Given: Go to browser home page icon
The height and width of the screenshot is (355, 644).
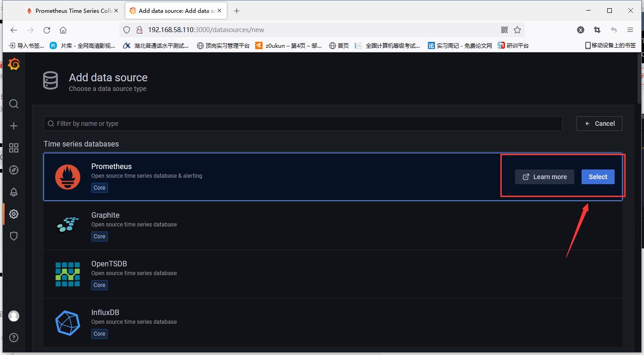Looking at the screenshot, I should [63, 30].
